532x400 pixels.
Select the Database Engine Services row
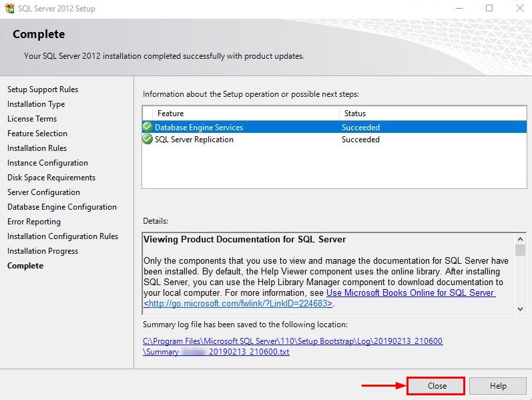click(x=334, y=127)
